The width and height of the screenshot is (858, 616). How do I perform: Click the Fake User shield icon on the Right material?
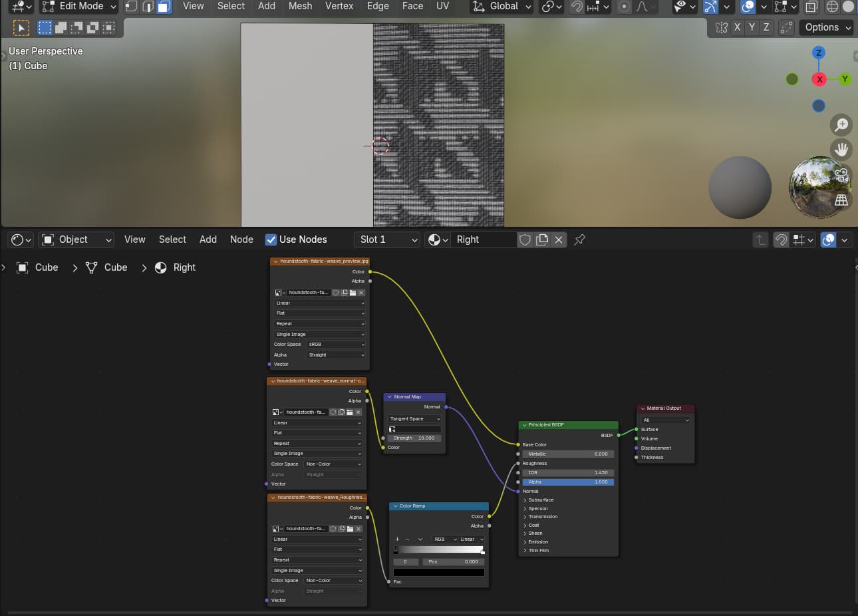(x=525, y=239)
